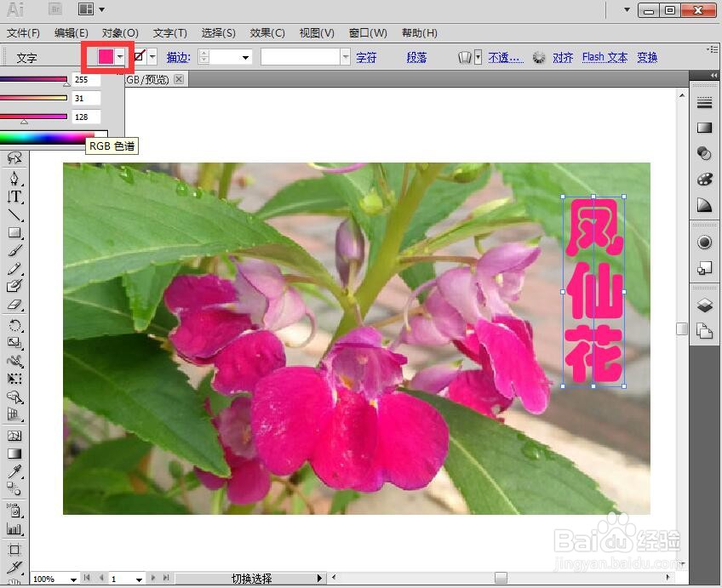Select the Eraser tool
The width and height of the screenshot is (722, 588).
tap(14, 305)
